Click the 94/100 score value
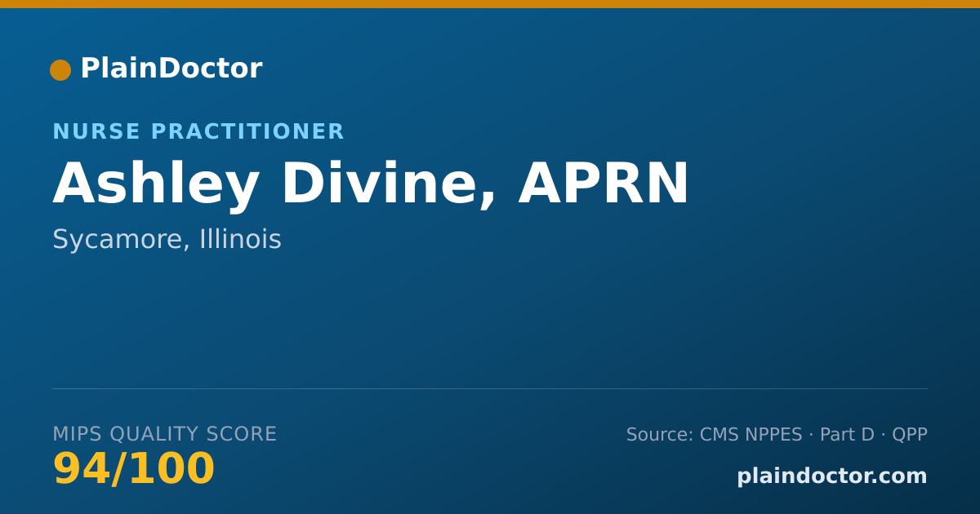Screen dimensions: 980x514 click(x=134, y=469)
